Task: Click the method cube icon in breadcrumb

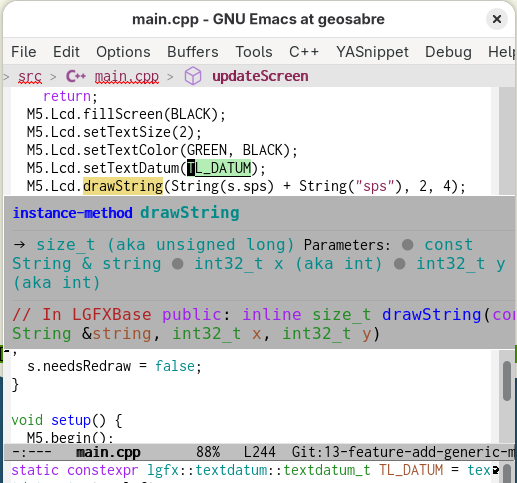Action: 193,76
